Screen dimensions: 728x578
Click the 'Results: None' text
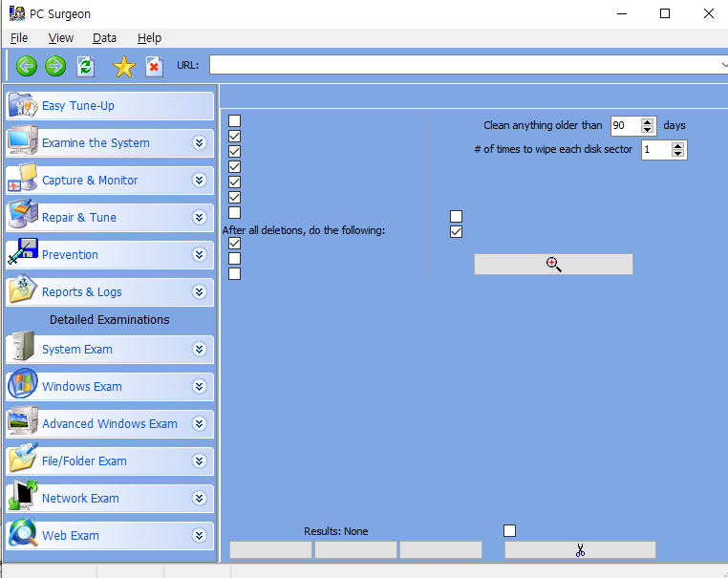(x=335, y=531)
